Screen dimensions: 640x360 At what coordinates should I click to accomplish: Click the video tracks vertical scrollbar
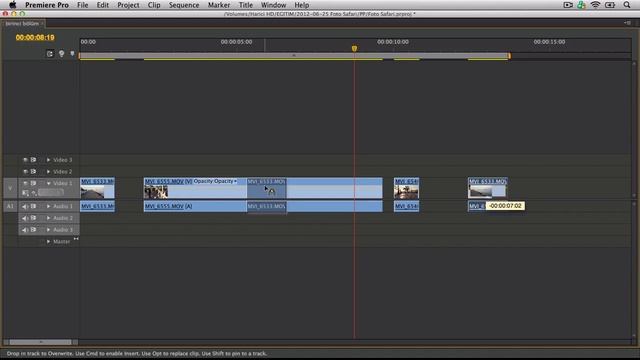click(634, 129)
